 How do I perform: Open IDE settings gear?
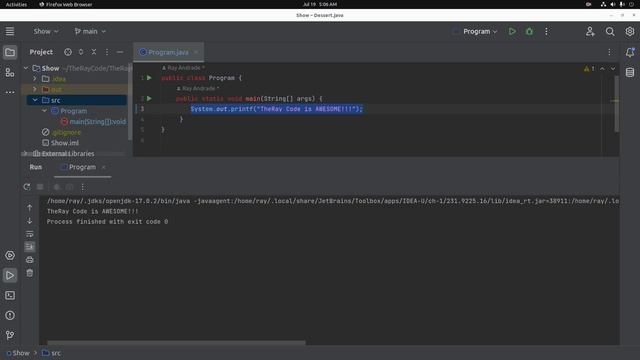point(630,31)
